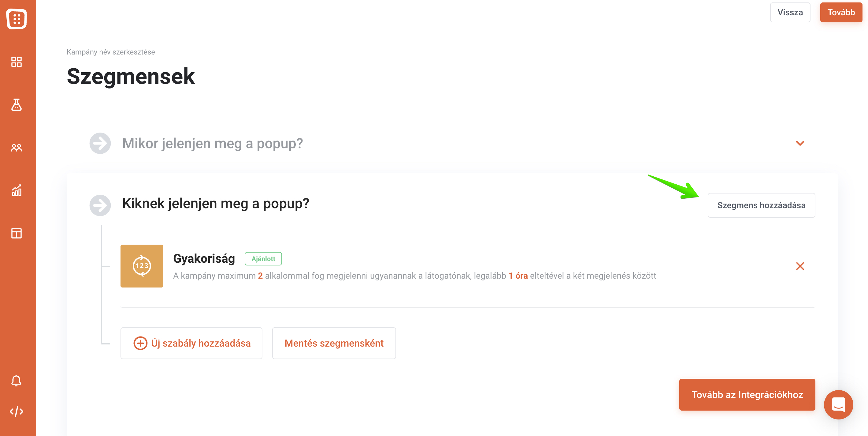Image resolution: width=868 pixels, height=436 pixels.
Task: Open the templates layout icon
Action: [17, 233]
